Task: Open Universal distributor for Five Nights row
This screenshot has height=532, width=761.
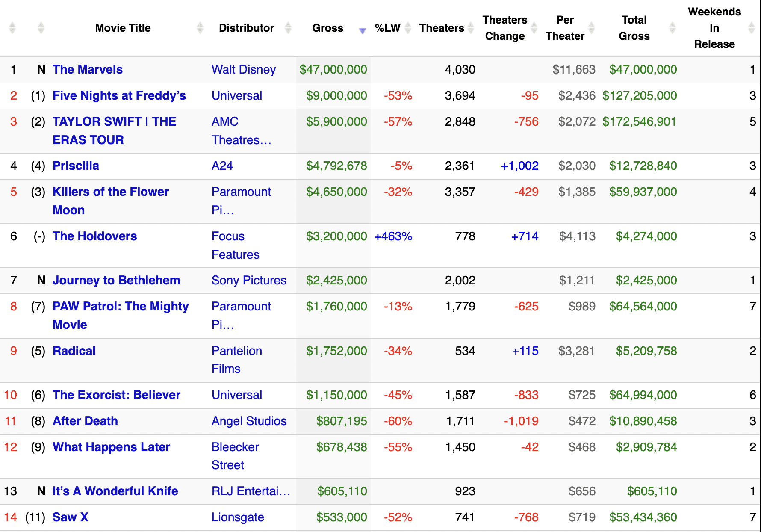Action: (x=237, y=95)
